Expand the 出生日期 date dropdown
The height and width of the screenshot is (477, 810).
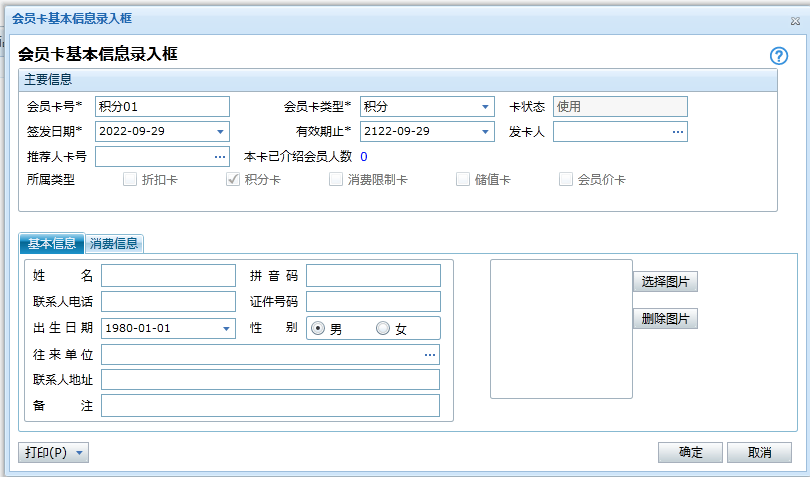pyautogui.click(x=225, y=328)
